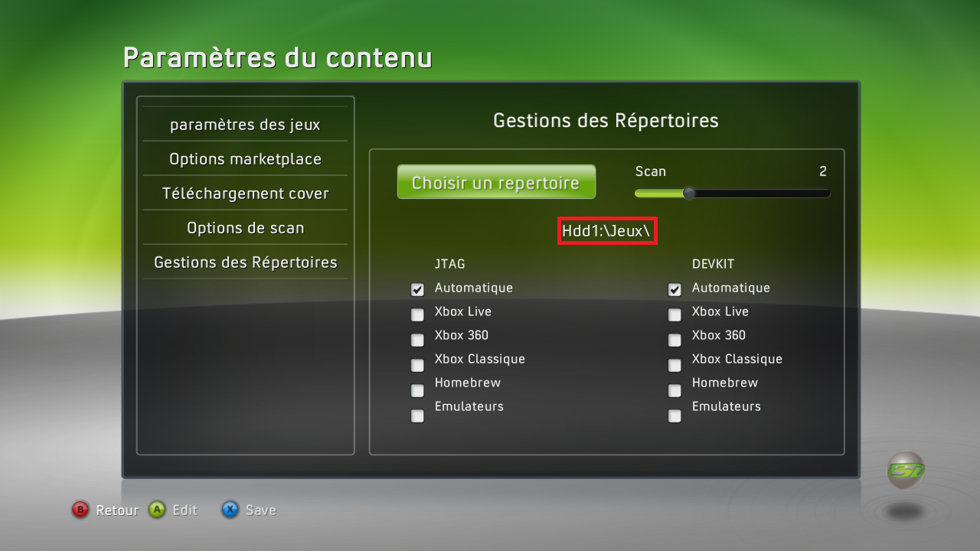
Task: Click the Gestions des Répertoires panel title
Action: (x=606, y=120)
